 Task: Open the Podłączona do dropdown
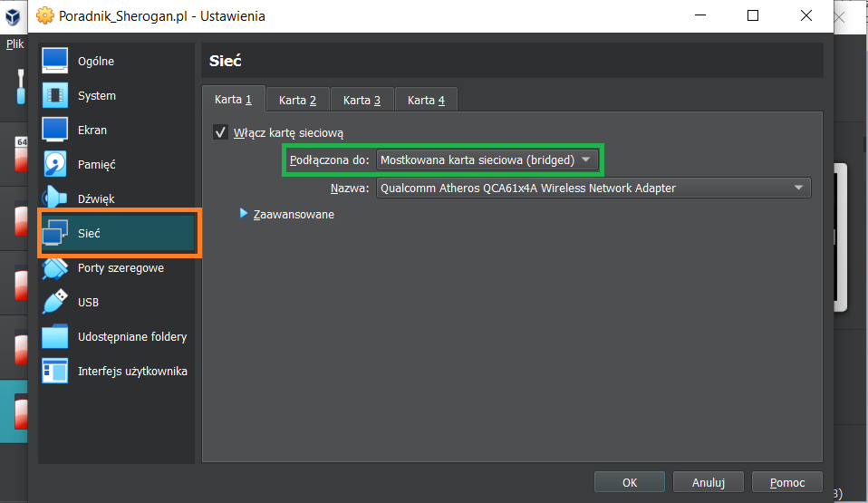pos(487,160)
